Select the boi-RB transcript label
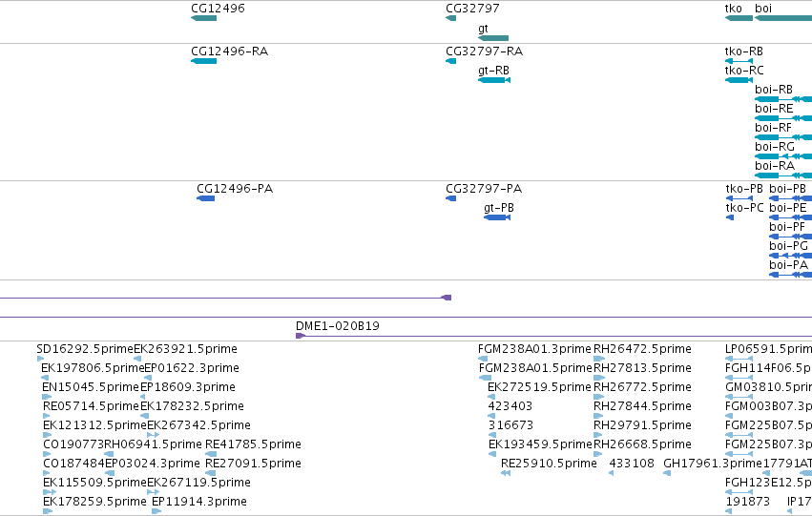Image resolution: width=812 pixels, height=516 pixels. 774,90
